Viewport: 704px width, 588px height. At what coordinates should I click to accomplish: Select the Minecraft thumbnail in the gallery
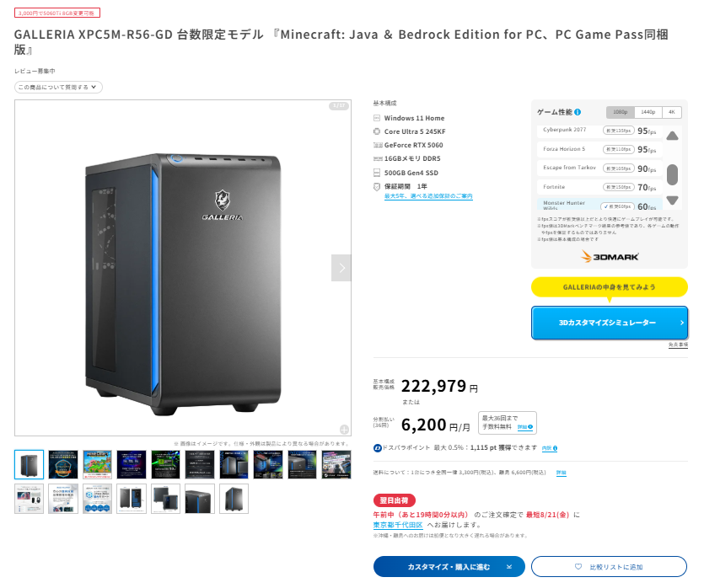pyautogui.click(x=98, y=465)
